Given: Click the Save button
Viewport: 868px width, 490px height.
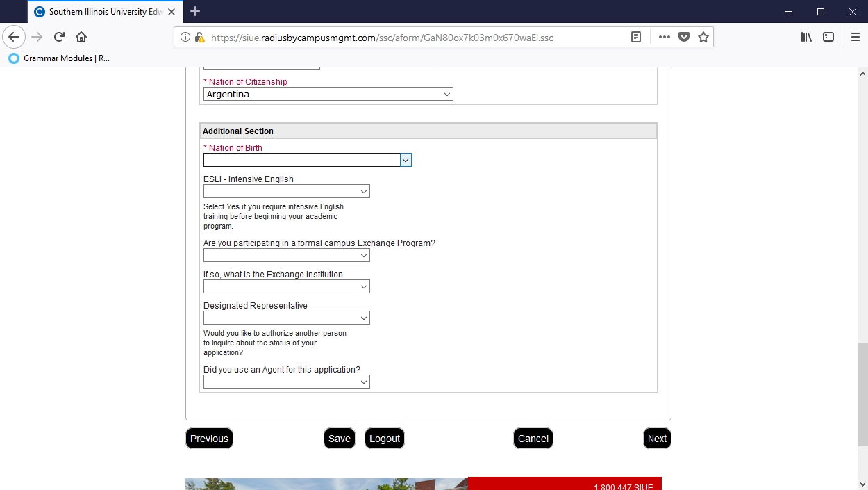Looking at the screenshot, I should click(339, 439).
